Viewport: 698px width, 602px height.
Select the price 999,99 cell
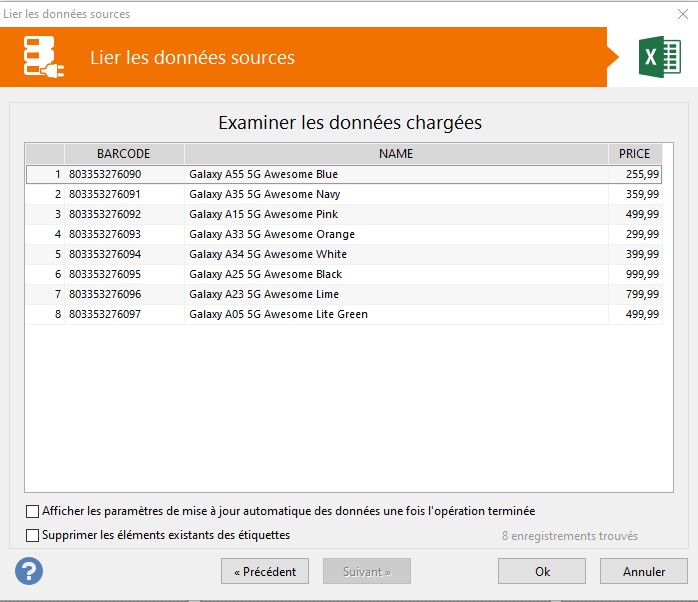coord(635,274)
